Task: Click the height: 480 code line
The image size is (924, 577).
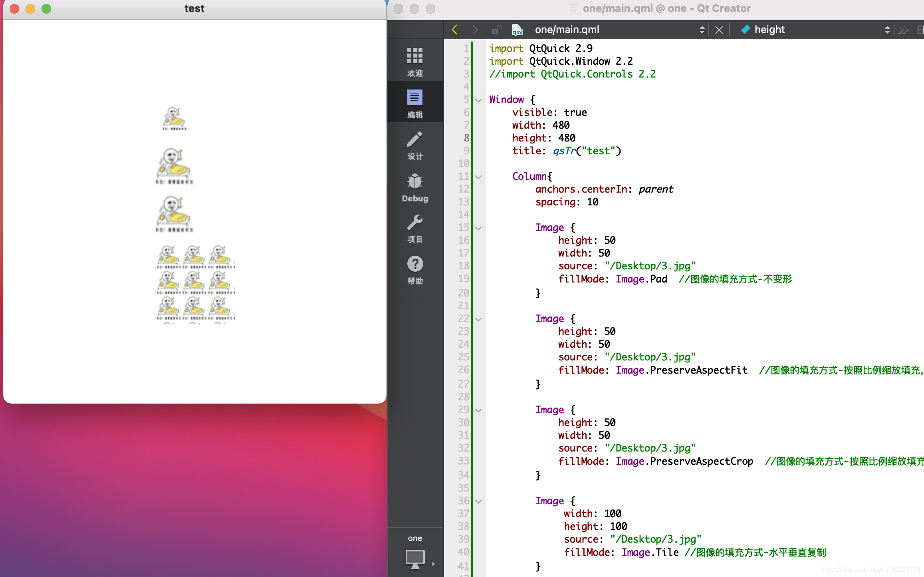Action: pos(543,138)
